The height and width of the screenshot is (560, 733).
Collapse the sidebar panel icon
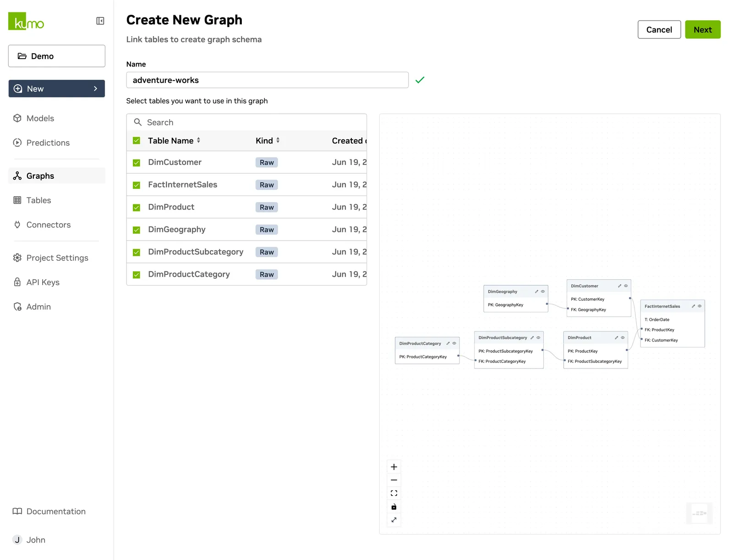100,21
